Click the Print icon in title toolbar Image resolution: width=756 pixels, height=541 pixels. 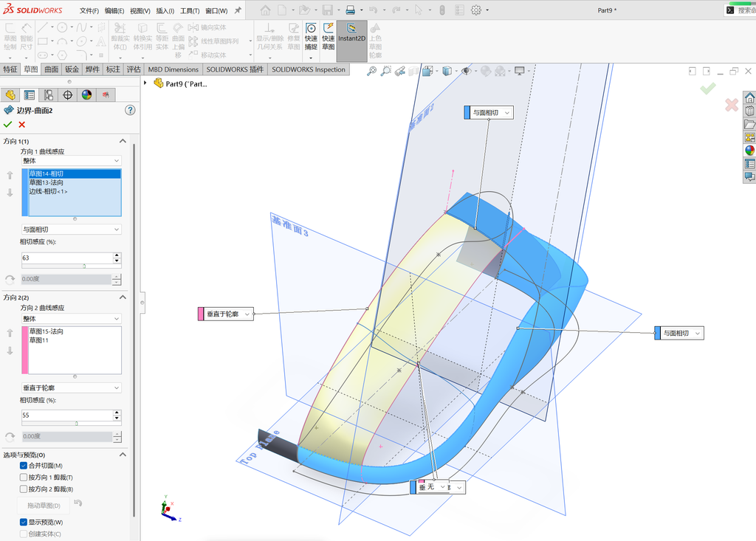(x=351, y=10)
